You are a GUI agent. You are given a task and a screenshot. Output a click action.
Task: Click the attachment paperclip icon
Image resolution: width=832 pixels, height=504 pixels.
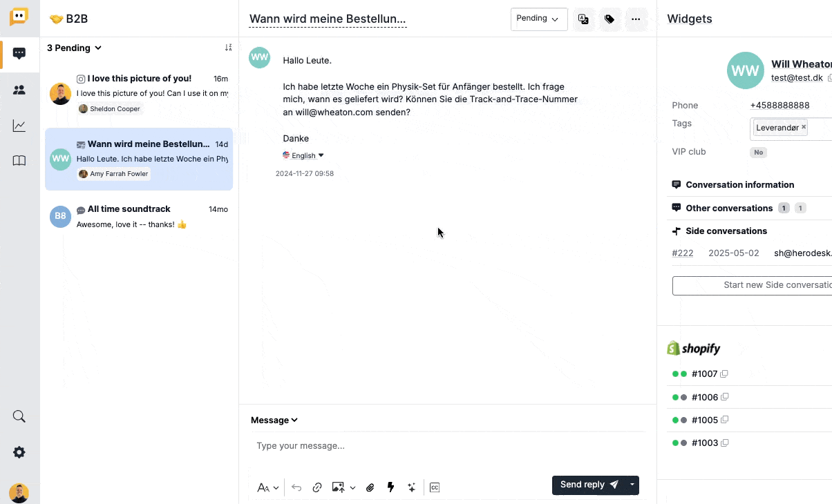coord(370,487)
